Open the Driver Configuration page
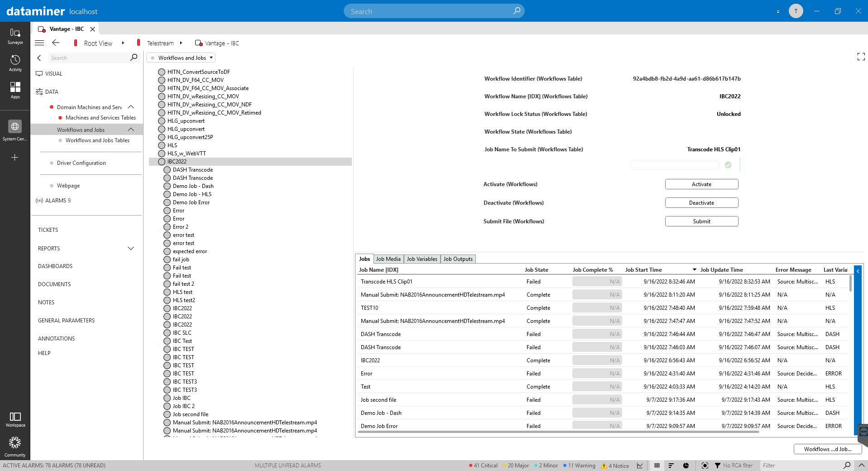This screenshot has height=471, width=868. click(81, 163)
